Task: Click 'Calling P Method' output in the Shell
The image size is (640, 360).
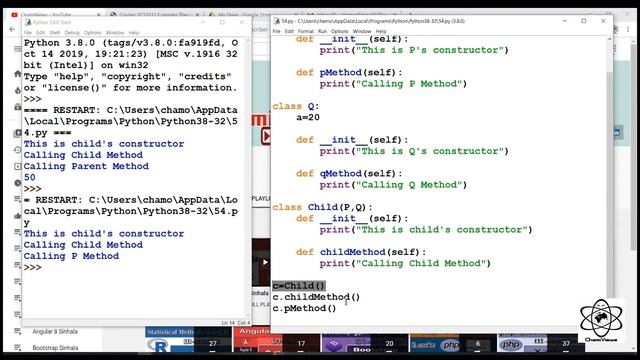Action: 71,256
